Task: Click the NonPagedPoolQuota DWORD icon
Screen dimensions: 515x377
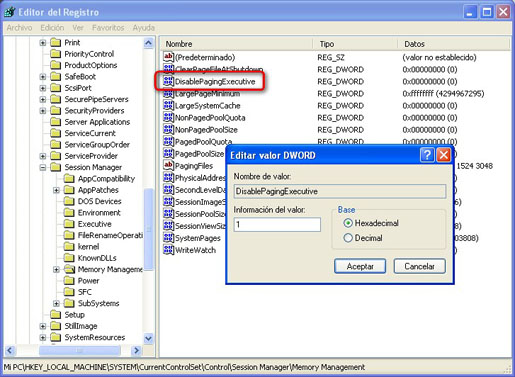Action: (169, 118)
